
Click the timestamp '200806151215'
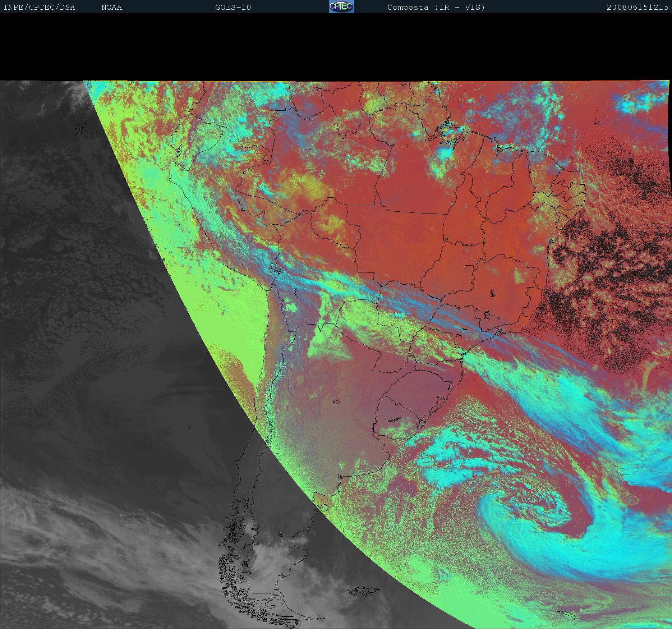(x=638, y=8)
